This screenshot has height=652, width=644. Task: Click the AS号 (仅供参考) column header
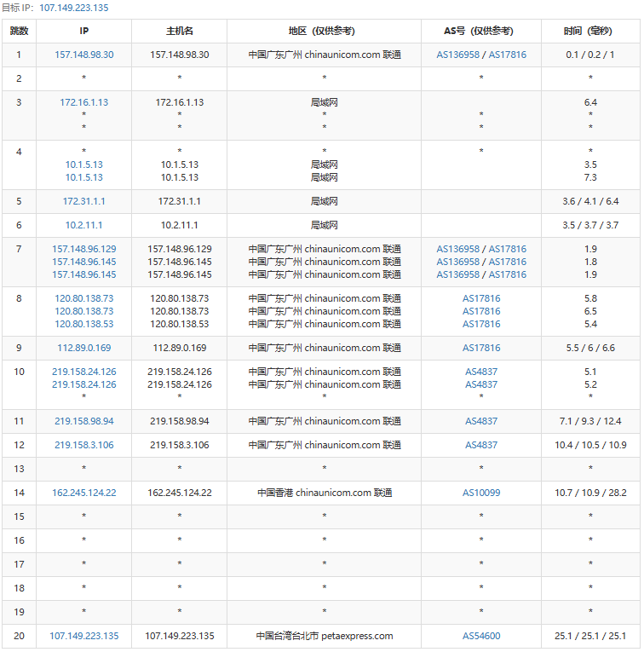[x=481, y=31]
